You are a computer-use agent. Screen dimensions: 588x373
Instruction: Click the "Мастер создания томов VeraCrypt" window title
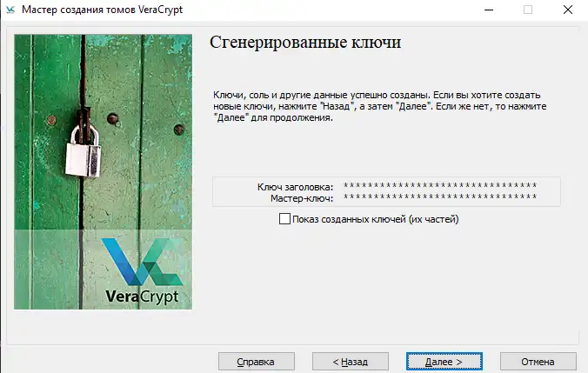108,10
